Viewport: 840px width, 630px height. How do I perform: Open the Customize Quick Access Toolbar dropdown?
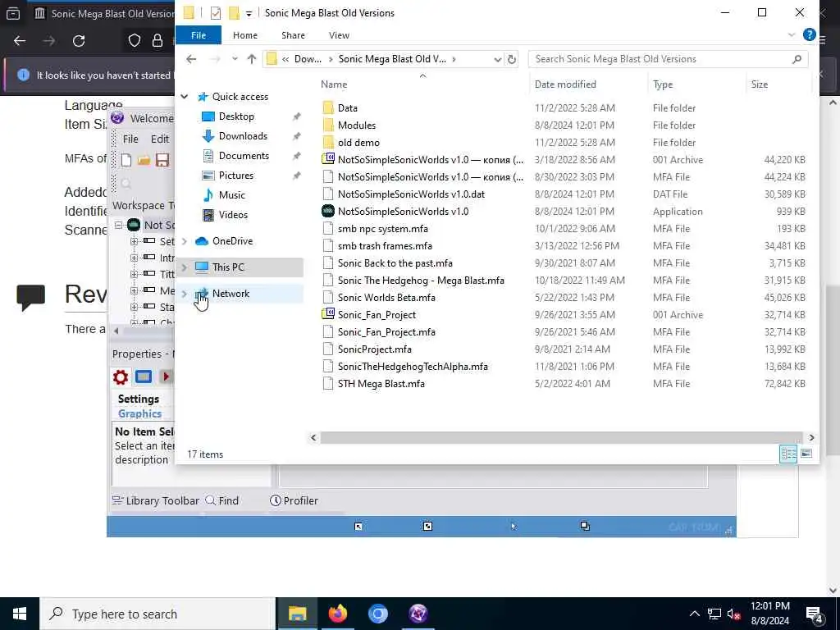[249, 13]
